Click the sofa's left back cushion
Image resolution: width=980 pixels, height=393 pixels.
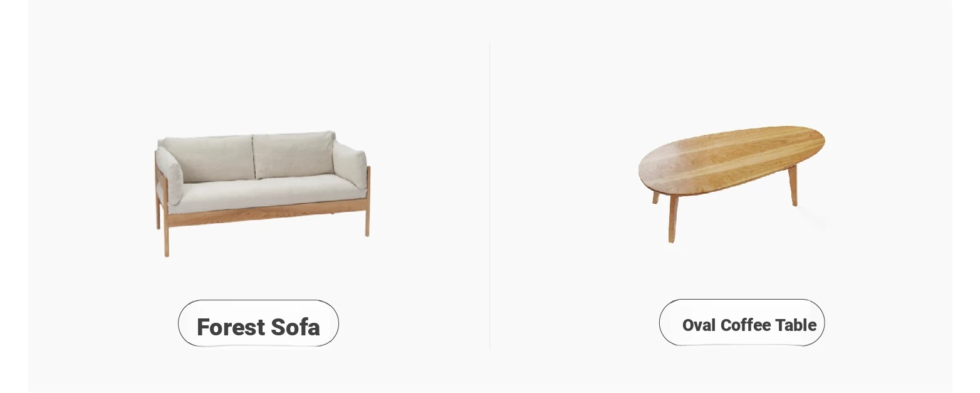pos(211,159)
